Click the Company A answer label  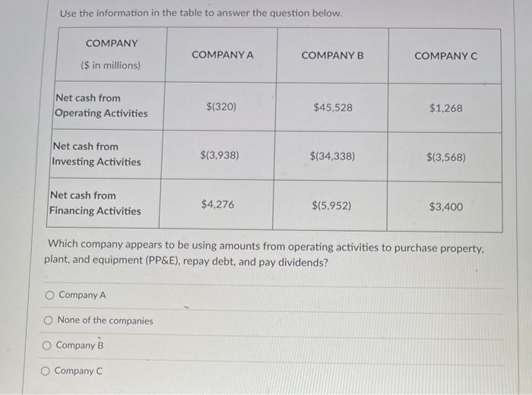(x=82, y=295)
